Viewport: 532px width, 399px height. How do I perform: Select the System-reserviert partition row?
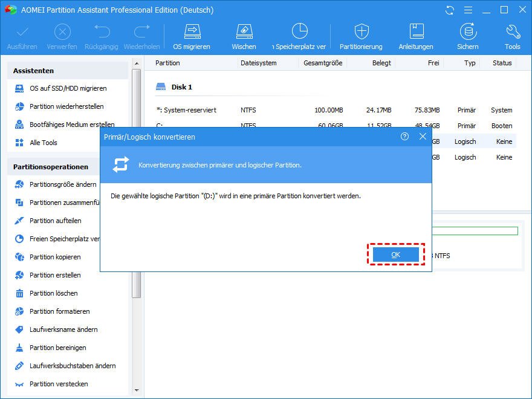pyautogui.click(x=335, y=110)
